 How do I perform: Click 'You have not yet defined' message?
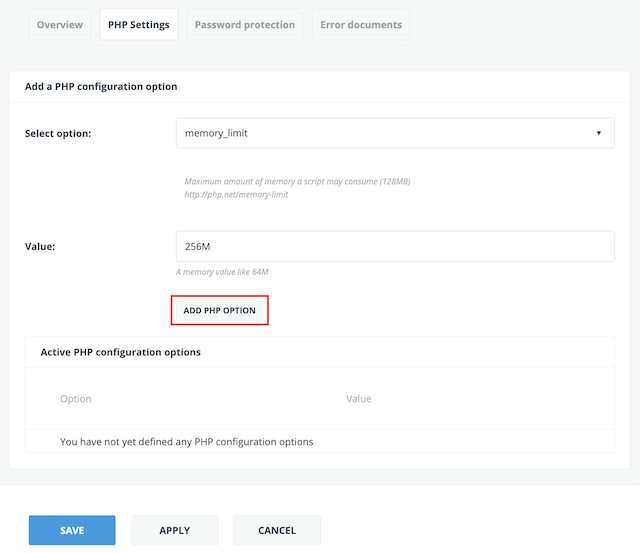(187, 442)
